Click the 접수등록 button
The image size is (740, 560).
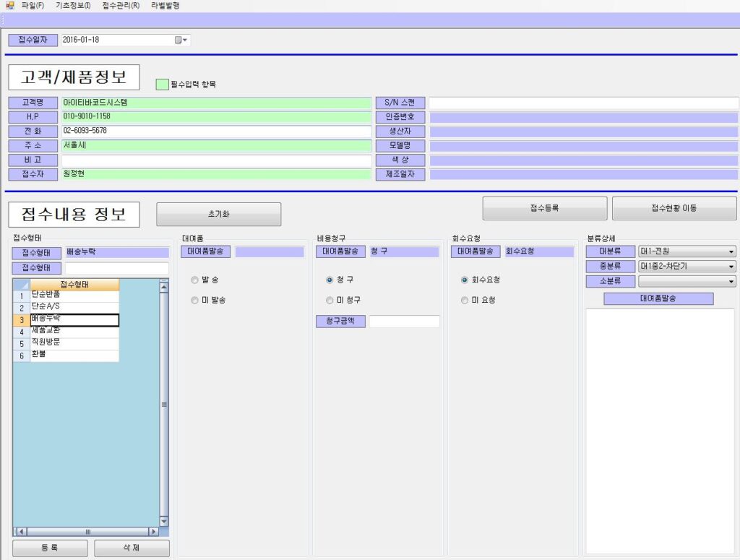point(544,208)
